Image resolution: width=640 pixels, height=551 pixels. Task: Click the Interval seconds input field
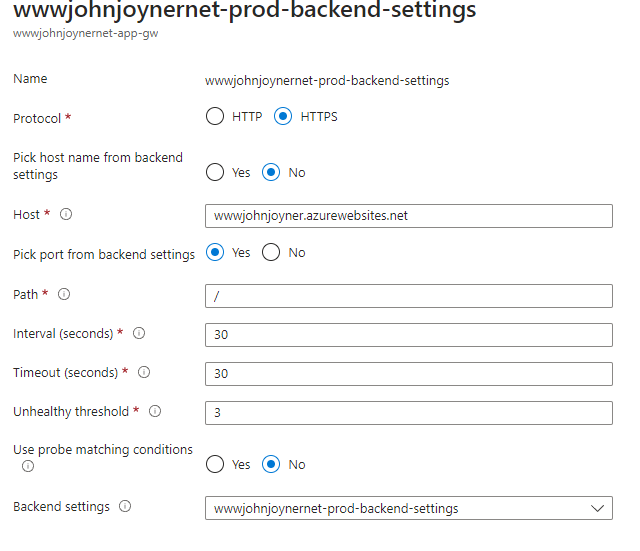click(408, 334)
